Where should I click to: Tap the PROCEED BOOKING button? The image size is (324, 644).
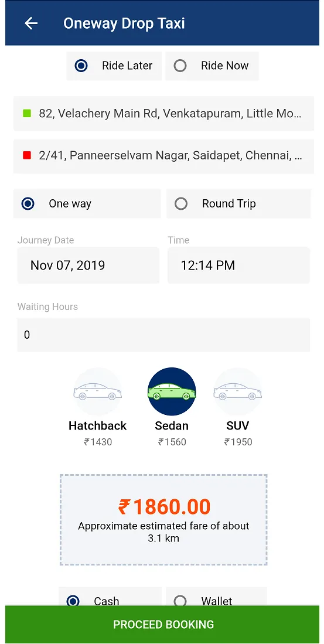pyautogui.click(x=162, y=624)
